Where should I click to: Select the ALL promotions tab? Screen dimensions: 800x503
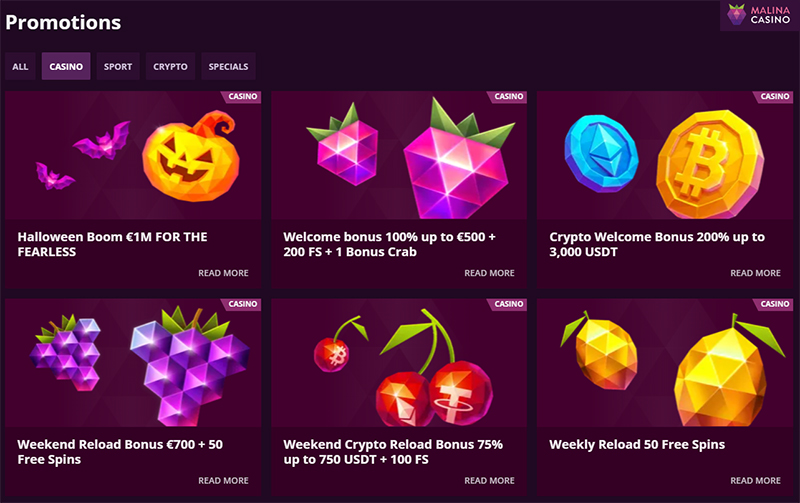pos(20,66)
